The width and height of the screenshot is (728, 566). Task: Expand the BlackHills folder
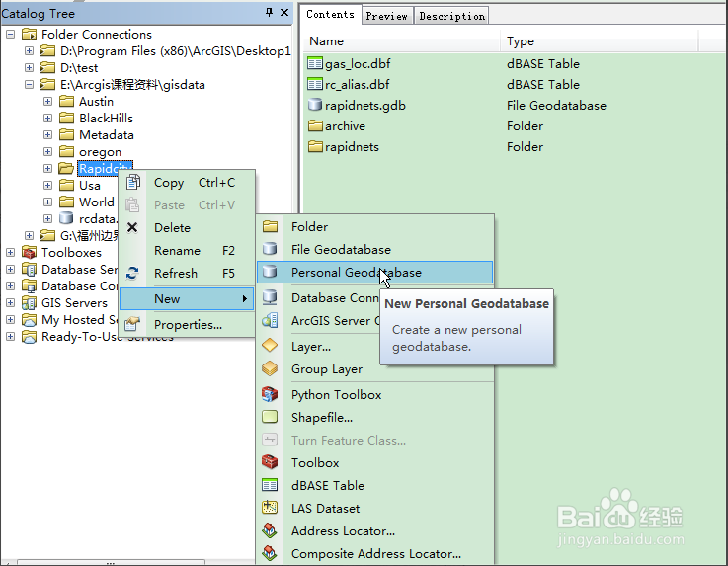point(47,118)
